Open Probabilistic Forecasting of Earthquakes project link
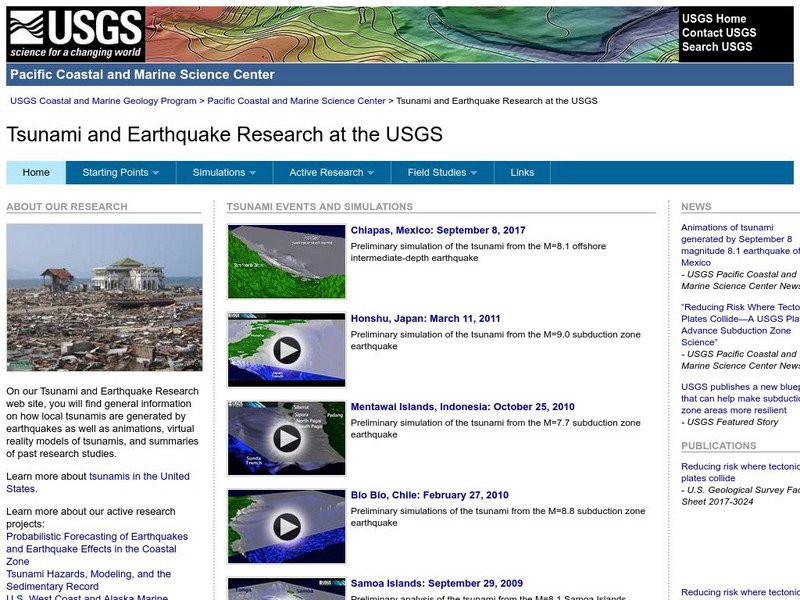This screenshot has height=600, width=800. (97, 548)
